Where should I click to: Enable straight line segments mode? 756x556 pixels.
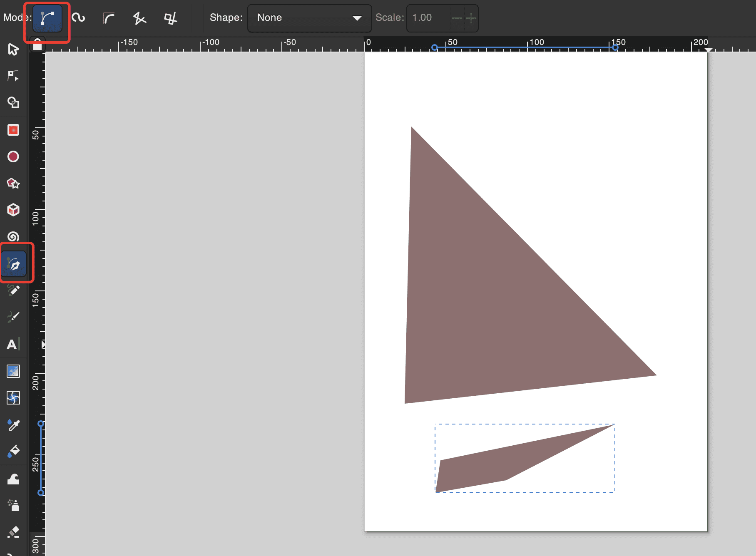(x=139, y=17)
